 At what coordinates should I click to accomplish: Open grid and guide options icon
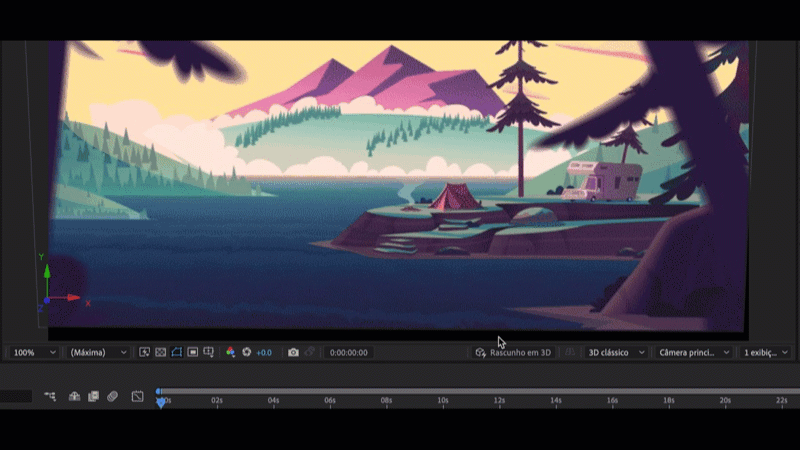pyautogui.click(x=209, y=352)
